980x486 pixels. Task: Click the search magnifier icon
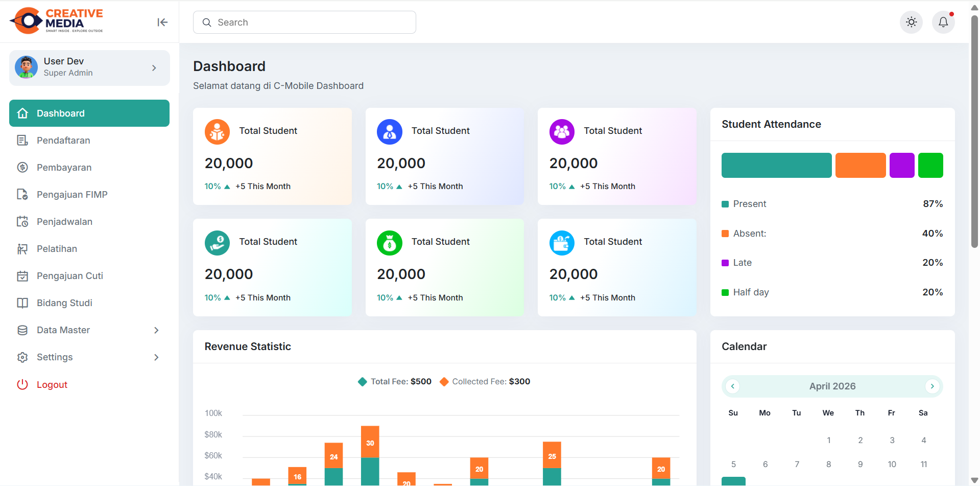207,22
